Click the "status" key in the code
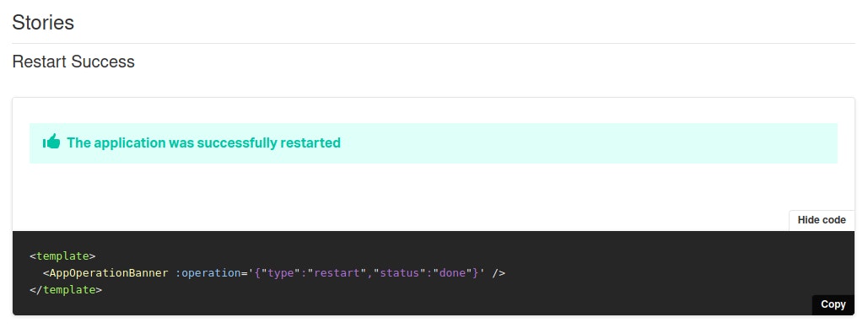868x328 pixels. 400,272
